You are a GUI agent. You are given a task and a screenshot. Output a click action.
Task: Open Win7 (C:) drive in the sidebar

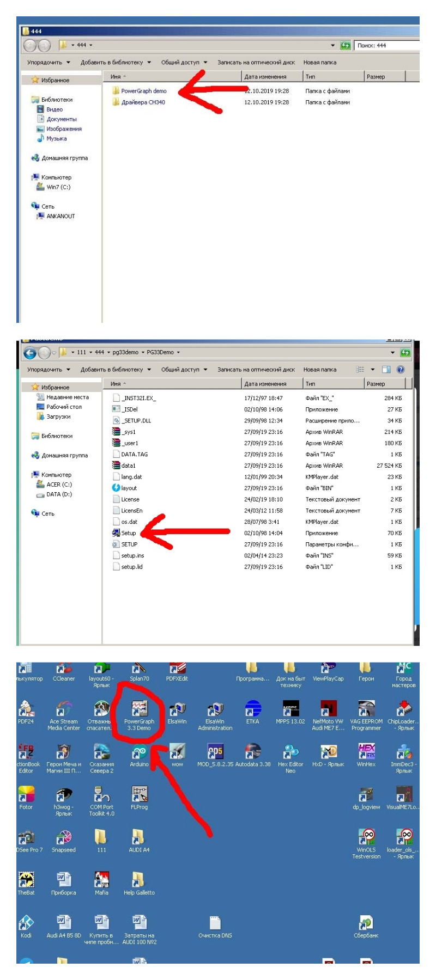click(x=58, y=187)
